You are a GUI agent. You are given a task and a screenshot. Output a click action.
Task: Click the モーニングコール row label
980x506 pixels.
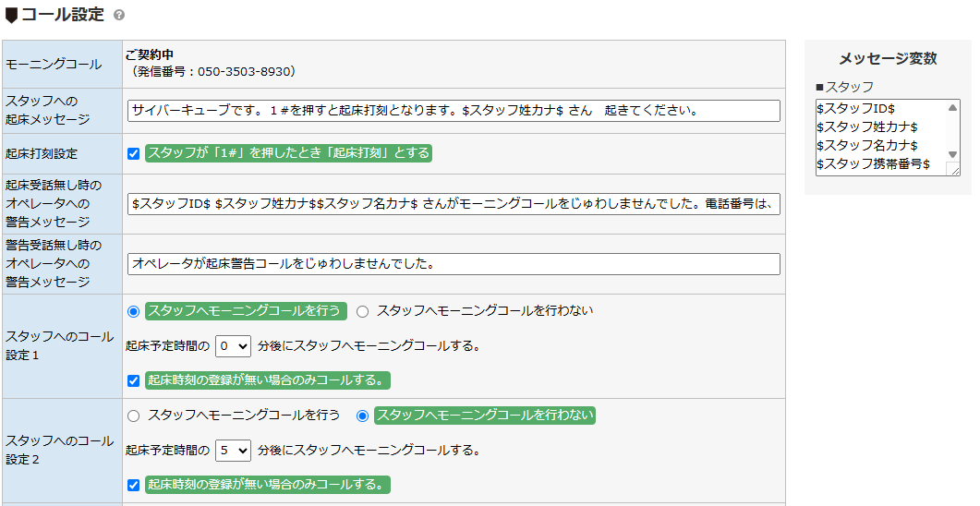click(x=54, y=65)
